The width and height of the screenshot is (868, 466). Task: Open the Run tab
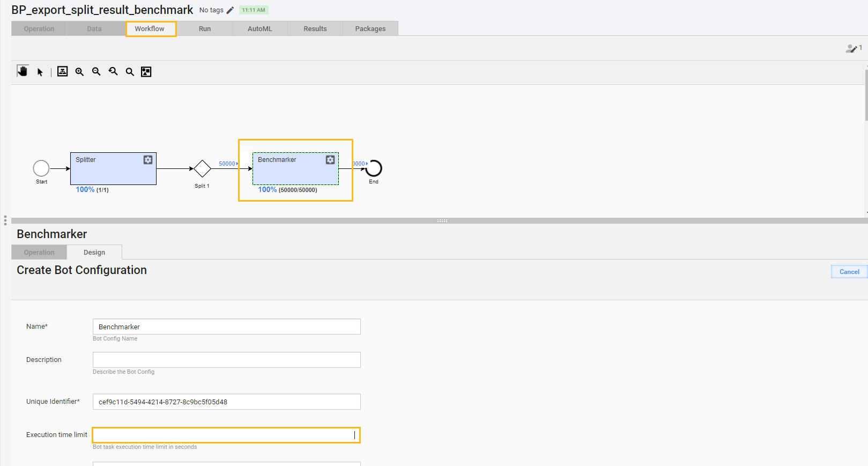tap(205, 29)
